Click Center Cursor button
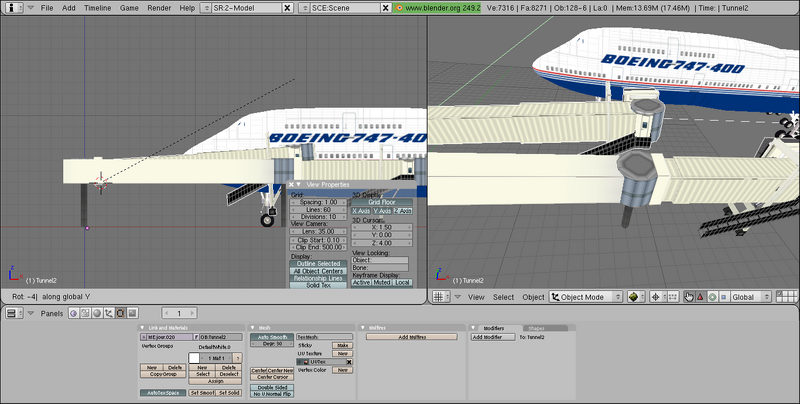Viewport: 800px width, 404px height. pyautogui.click(x=272, y=377)
